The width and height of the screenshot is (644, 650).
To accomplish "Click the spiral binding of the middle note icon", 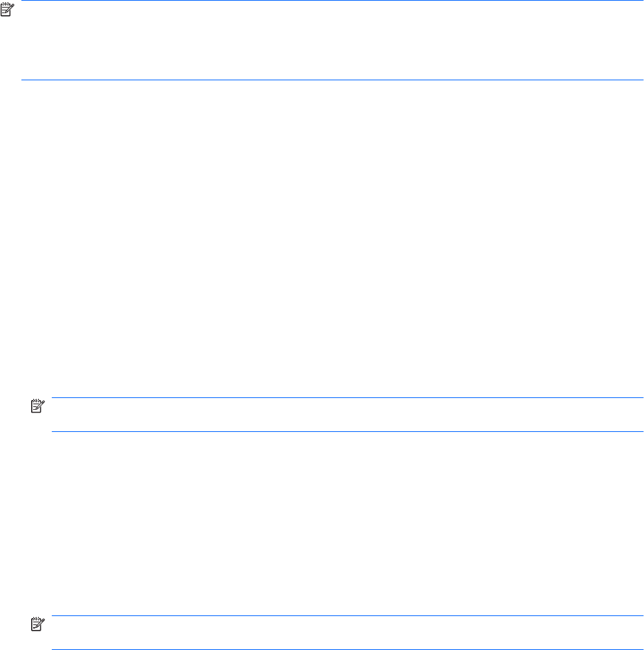I will (x=35, y=400).
